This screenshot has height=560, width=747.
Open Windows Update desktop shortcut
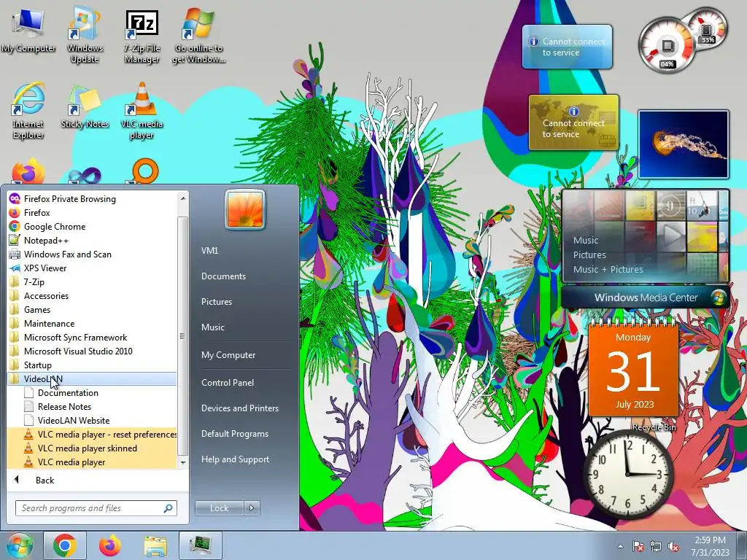tap(85, 35)
